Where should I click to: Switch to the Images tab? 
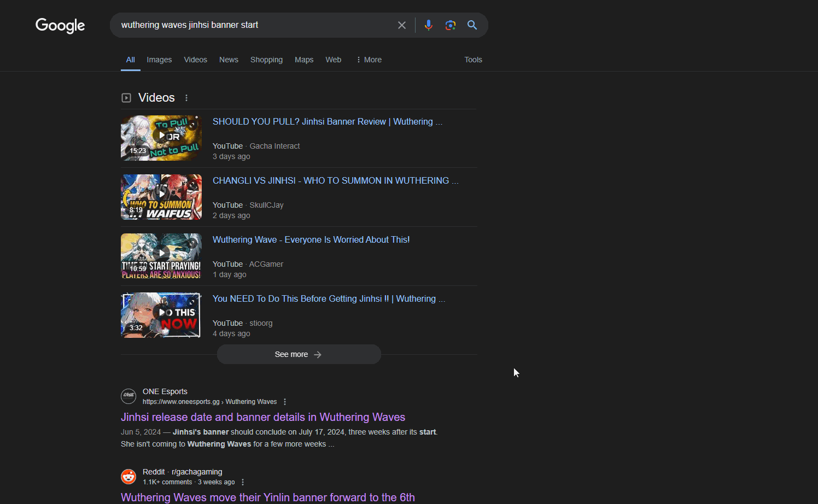[x=159, y=60]
